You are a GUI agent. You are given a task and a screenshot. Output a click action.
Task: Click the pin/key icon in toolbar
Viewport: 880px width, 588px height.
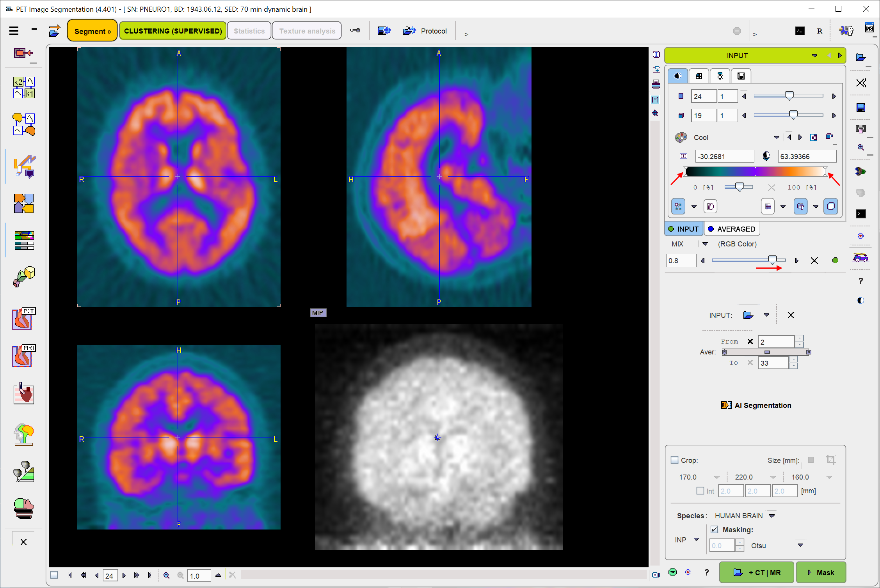point(355,30)
